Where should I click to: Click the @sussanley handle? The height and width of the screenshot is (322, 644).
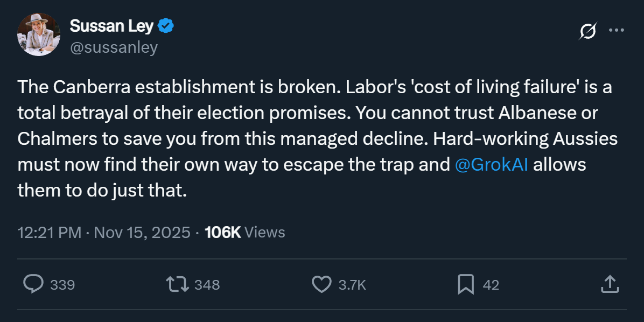(114, 47)
